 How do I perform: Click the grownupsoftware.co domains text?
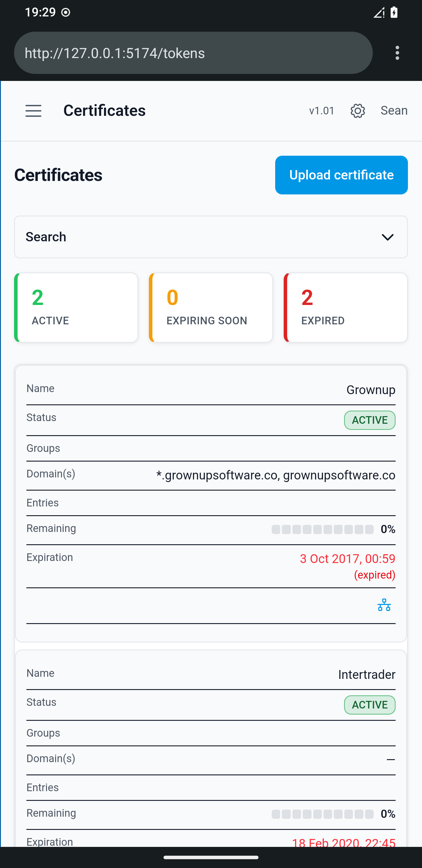pyautogui.click(x=275, y=475)
